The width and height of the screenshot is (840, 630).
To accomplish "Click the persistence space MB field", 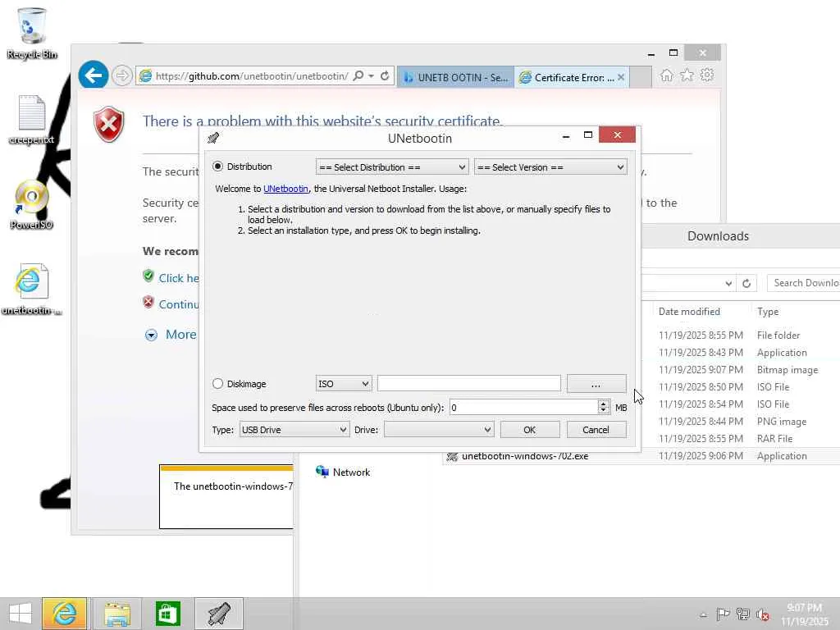I will click(523, 408).
